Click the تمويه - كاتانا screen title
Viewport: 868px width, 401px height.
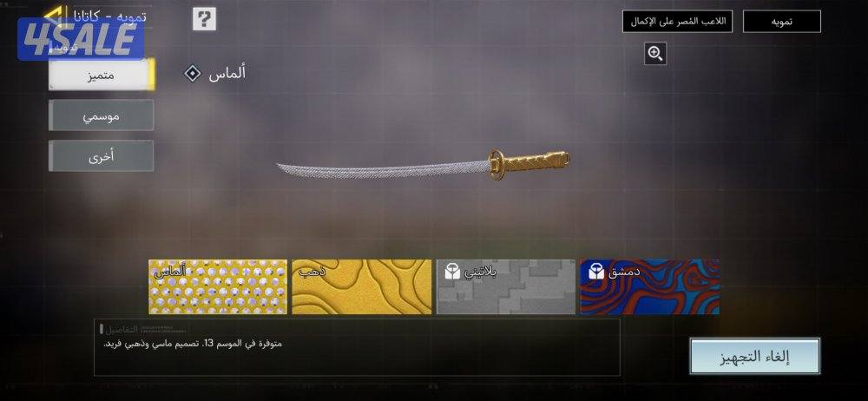point(109,16)
